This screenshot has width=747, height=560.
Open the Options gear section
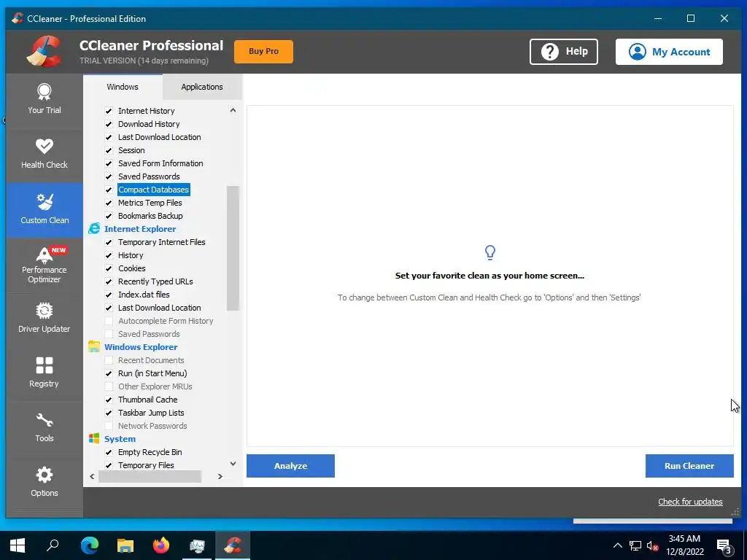click(44, 483)
